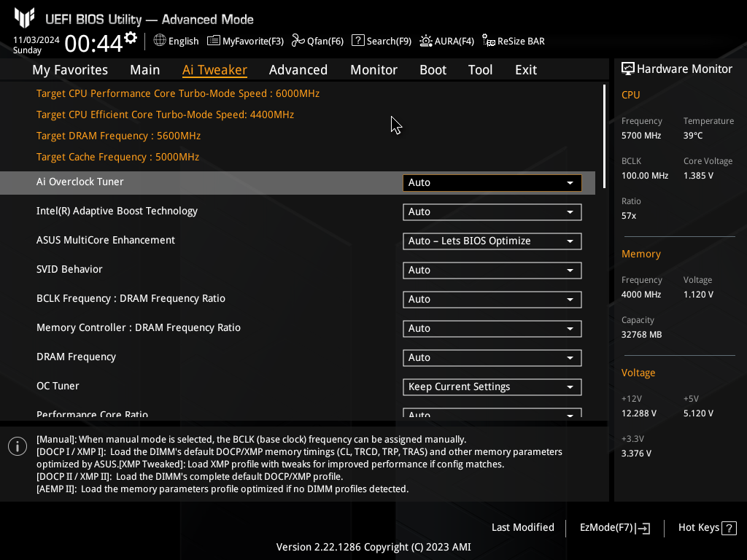
Task: Click the +5V reading 5.120 V
Action: click(698, 413)
